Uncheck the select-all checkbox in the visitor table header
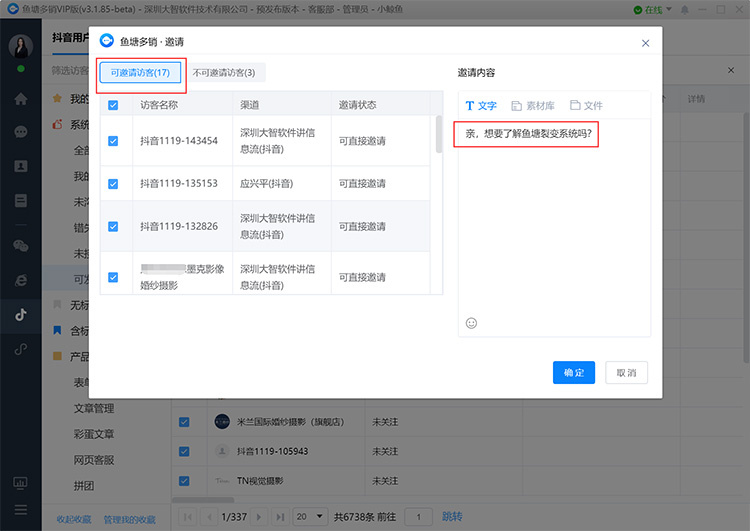The width and height of the screenshot is (750, 531). pos(113,105)
